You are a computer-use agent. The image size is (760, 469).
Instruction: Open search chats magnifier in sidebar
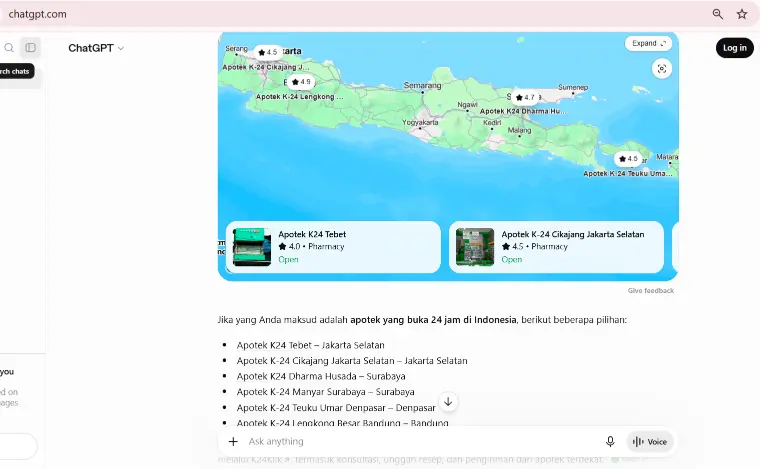[x=9, y=47]
